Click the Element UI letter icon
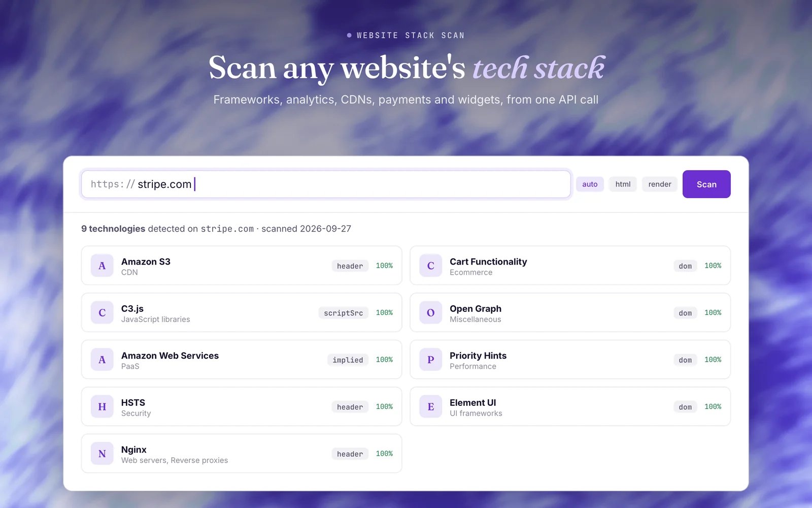This screenshot has width=812, height=508. [x=431, y=407]
